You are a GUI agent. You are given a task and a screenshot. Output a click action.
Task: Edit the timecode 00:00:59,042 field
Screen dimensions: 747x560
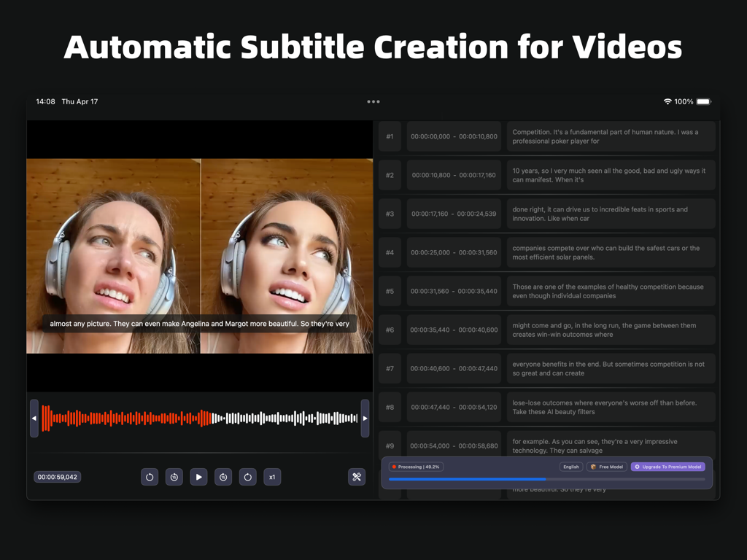58,477
